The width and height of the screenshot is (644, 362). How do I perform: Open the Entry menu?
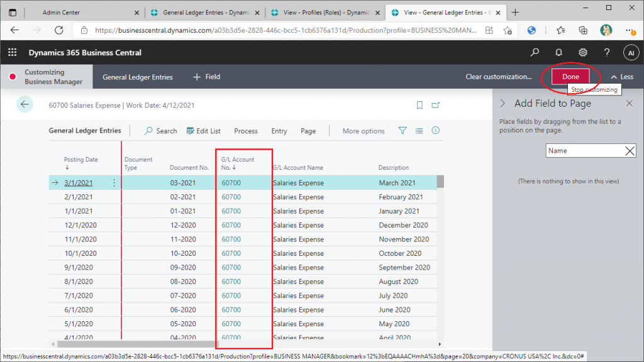(279, 131)
